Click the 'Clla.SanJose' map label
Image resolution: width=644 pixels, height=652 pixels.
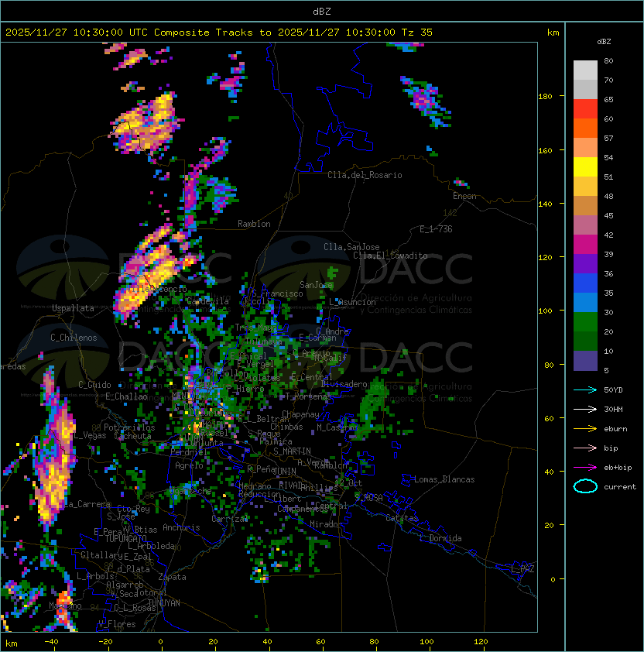coord(351,247)
